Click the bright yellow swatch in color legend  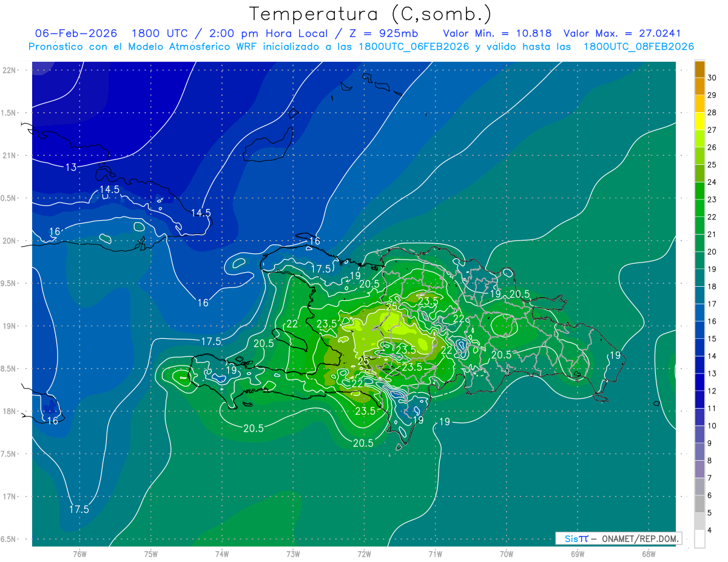699,121
